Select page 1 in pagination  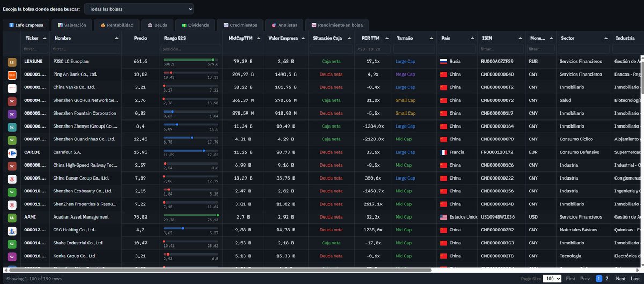click(599, 279)
